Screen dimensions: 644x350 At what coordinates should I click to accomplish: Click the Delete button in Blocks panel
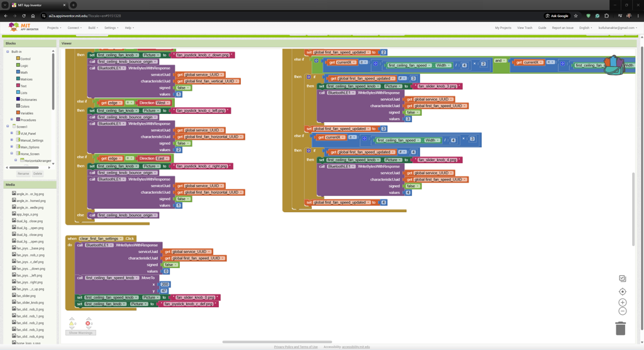click(37, 174)
